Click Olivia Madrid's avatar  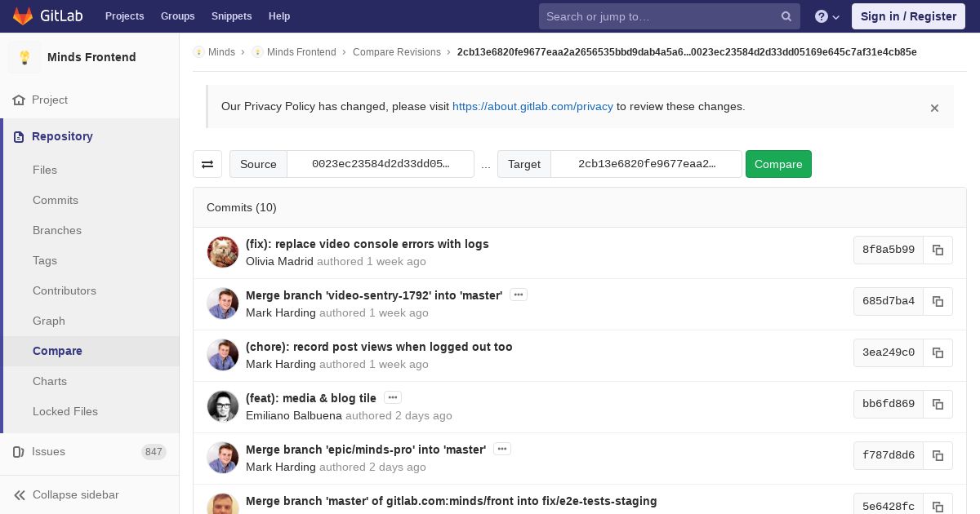click(x=223, y=253)
